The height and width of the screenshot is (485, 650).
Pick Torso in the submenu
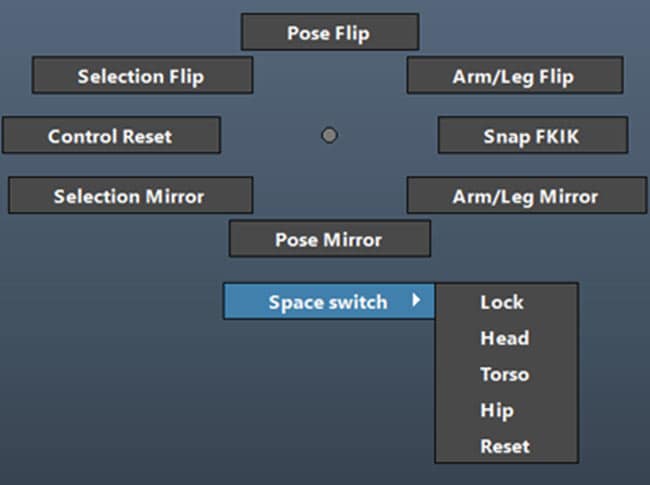[x=504, y=374]
